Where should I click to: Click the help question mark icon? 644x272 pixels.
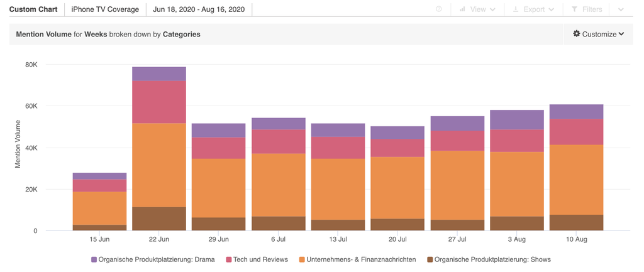[439, 9]
